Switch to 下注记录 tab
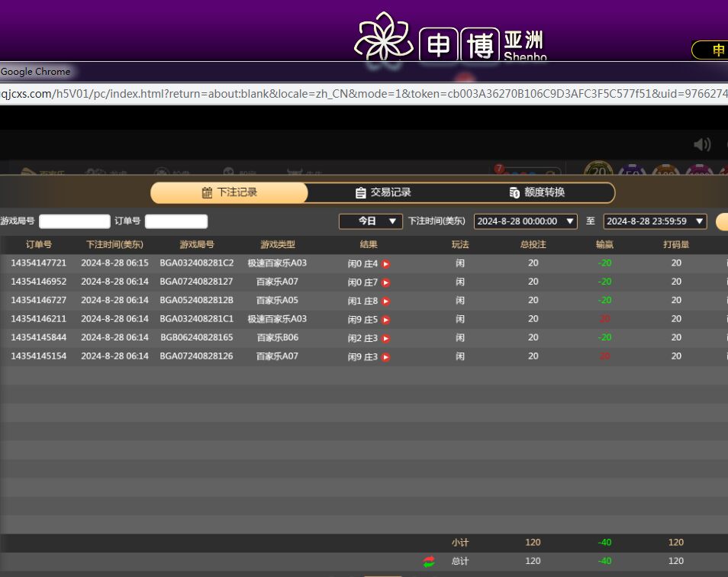Image resolution: width=728 pixels, height=577 pixels. point(229,192)
